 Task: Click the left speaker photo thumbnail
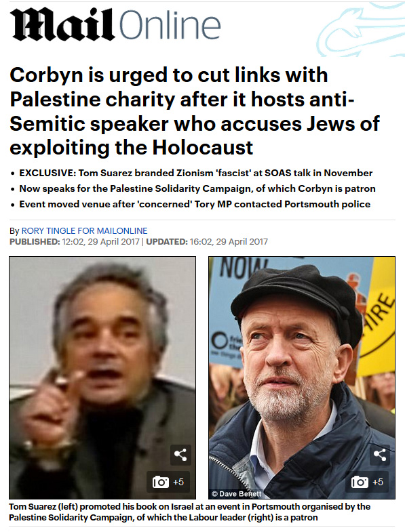click(102, 377)
